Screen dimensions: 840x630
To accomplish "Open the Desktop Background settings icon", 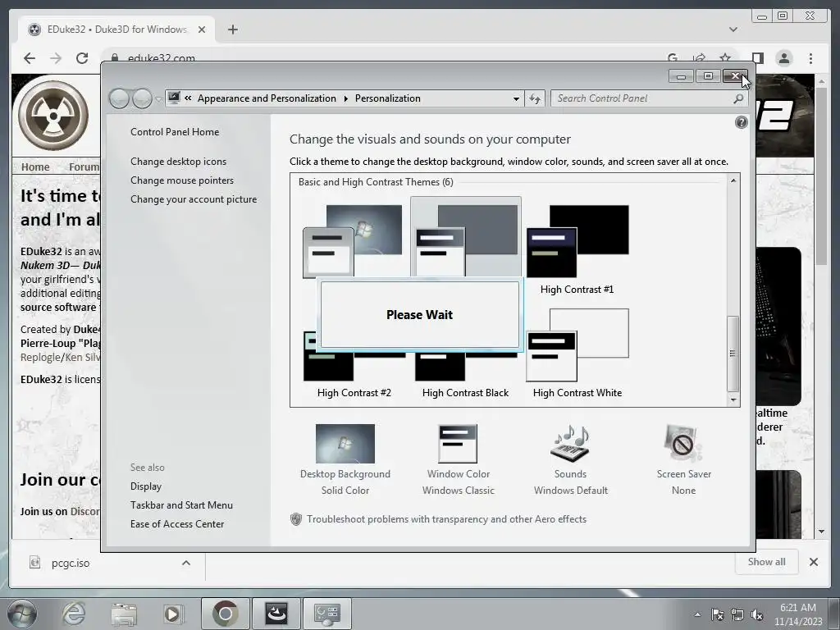I will 345,444.
